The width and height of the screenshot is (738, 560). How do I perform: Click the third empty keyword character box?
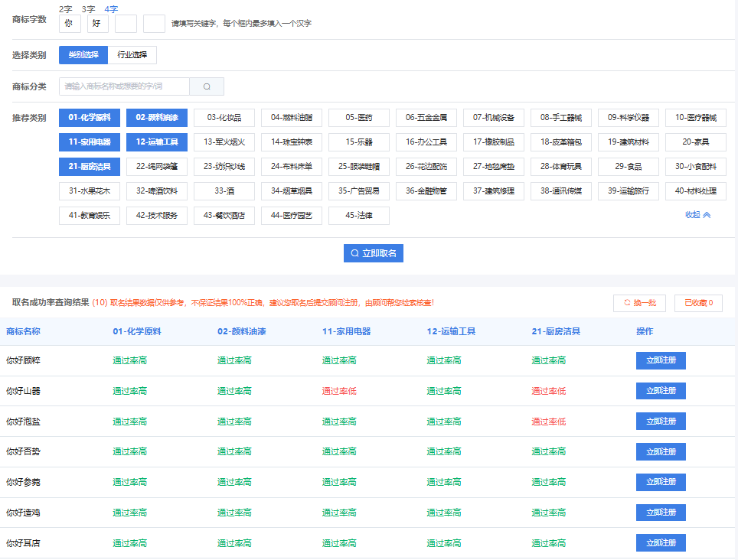(126, 24)
